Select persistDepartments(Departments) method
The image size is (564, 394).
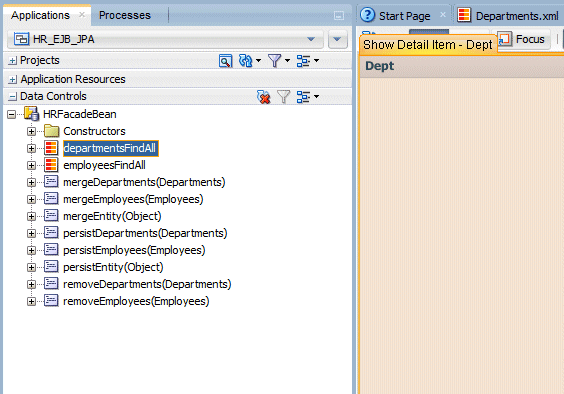point(145,233)
